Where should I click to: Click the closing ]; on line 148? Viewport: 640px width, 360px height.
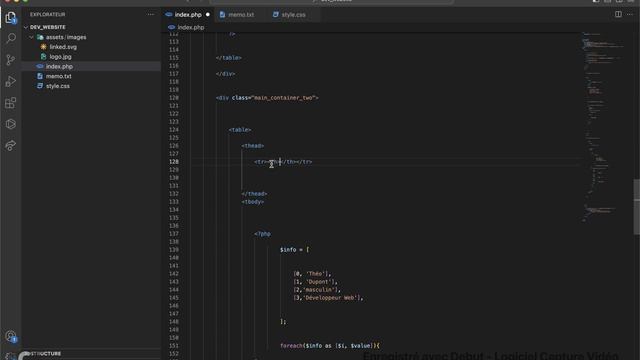(283, 322)
